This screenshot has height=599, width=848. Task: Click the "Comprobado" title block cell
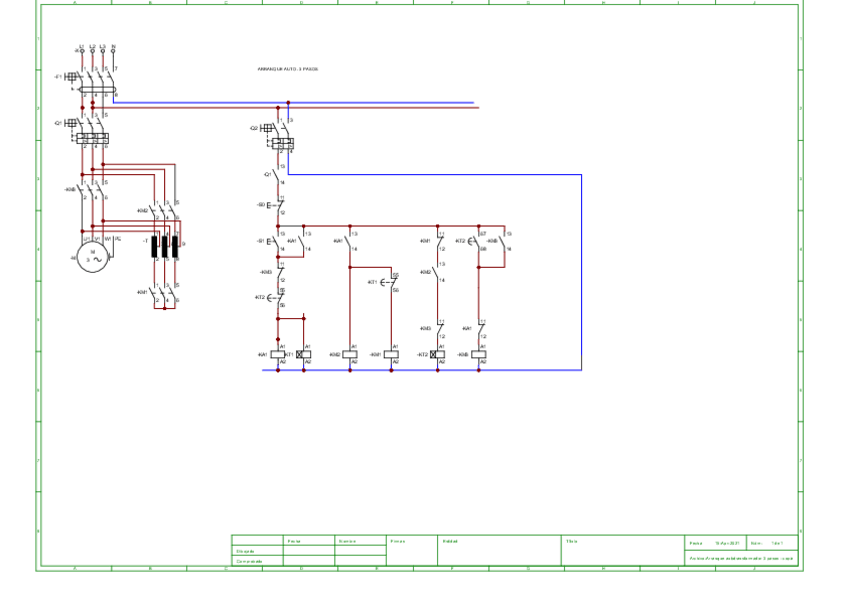[x=257, y=561]
